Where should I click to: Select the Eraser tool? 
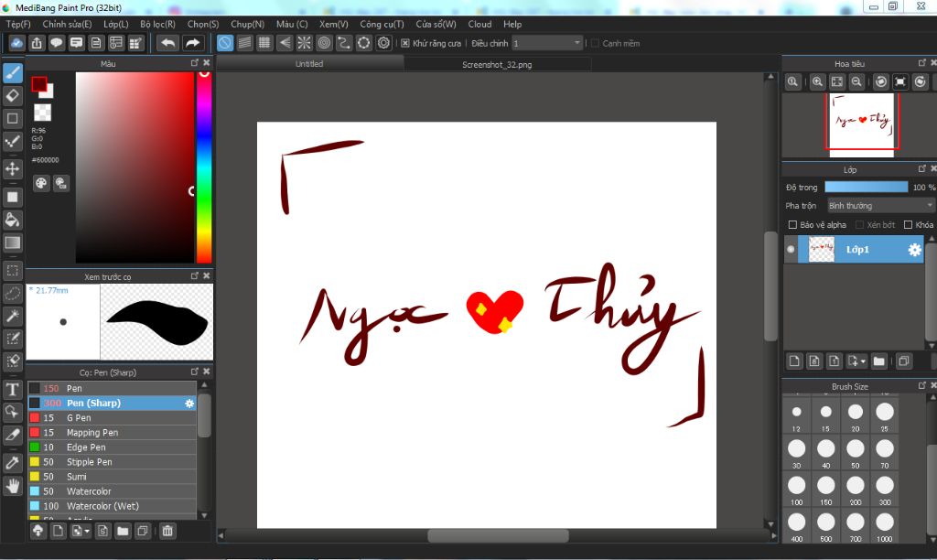pos(13,96)
